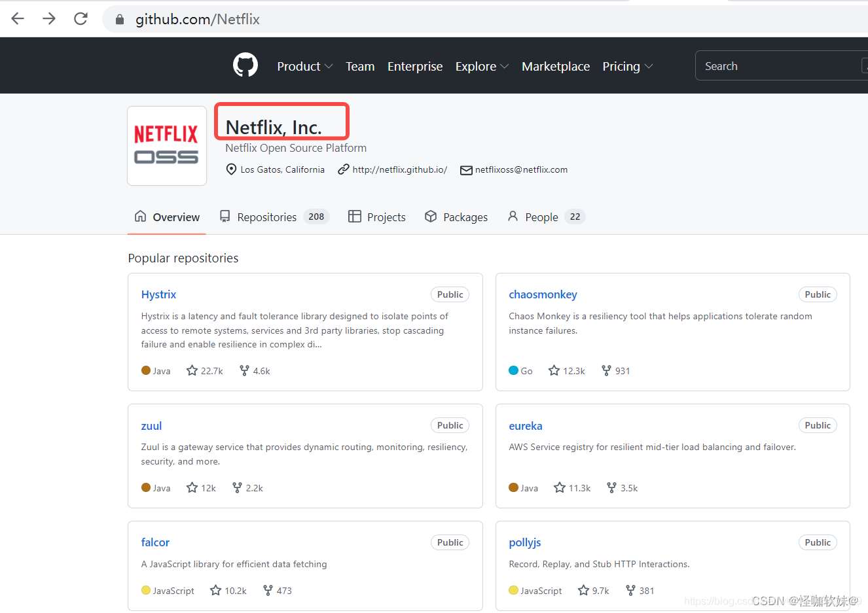Viewport: 868px width, 613px height.
Task: Reload the page with the refresh icon
Action: click(81, 19)
